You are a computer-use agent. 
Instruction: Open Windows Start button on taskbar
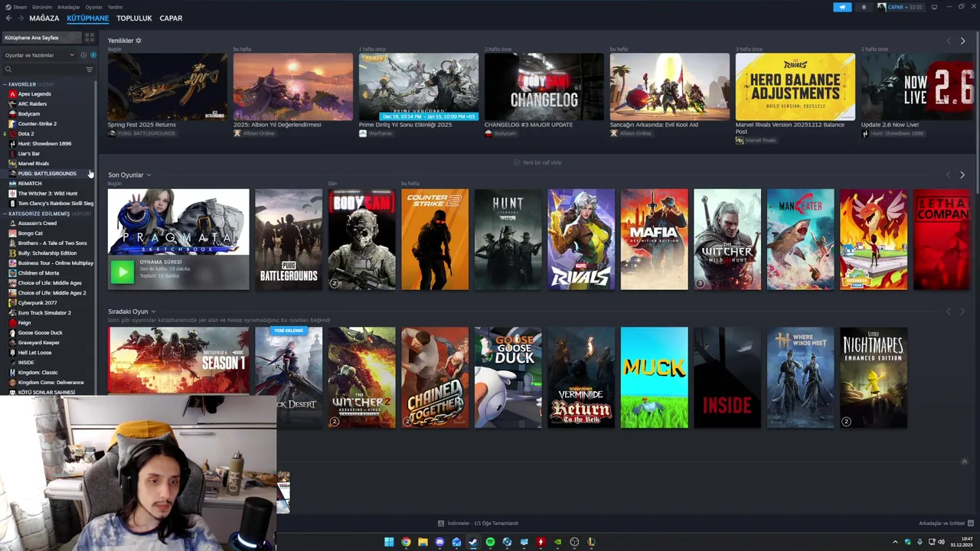coord(389,542)
